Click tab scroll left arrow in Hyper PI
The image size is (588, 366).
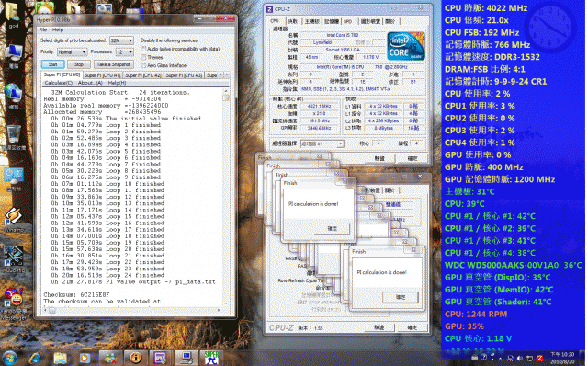(220, 75)
